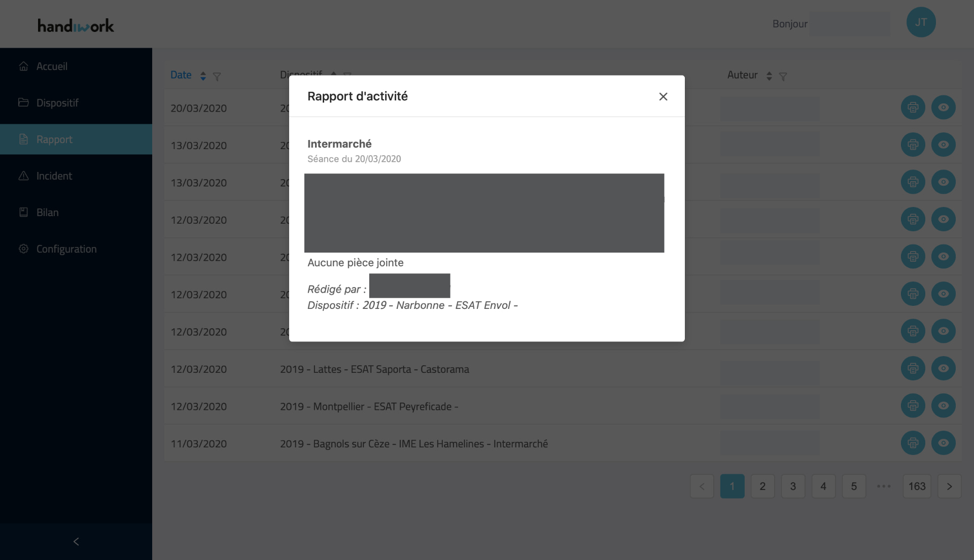View the 20/03/2020 report

(943, 108)
